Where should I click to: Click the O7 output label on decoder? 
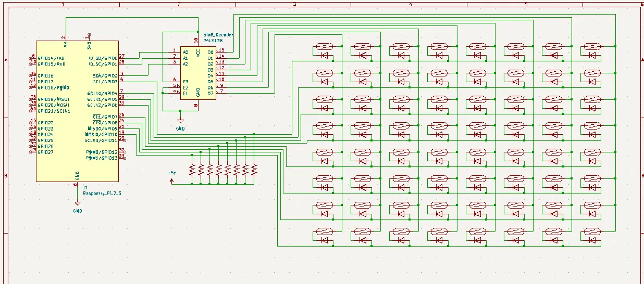pyautogui.click(x=210, y=94)
